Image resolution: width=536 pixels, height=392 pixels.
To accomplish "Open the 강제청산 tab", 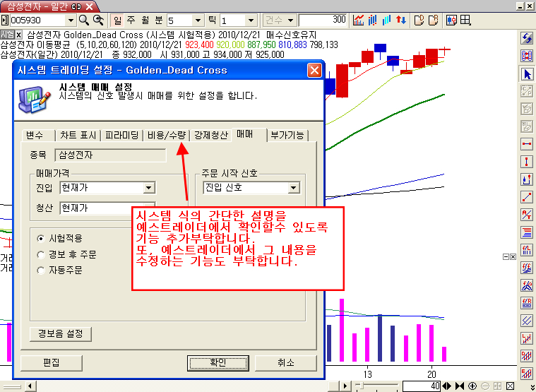I will 212,135.
